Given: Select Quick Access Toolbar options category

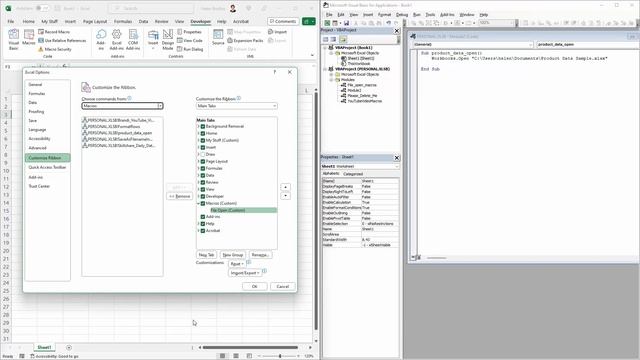Looking at the screenshot, I should [47, 167].
